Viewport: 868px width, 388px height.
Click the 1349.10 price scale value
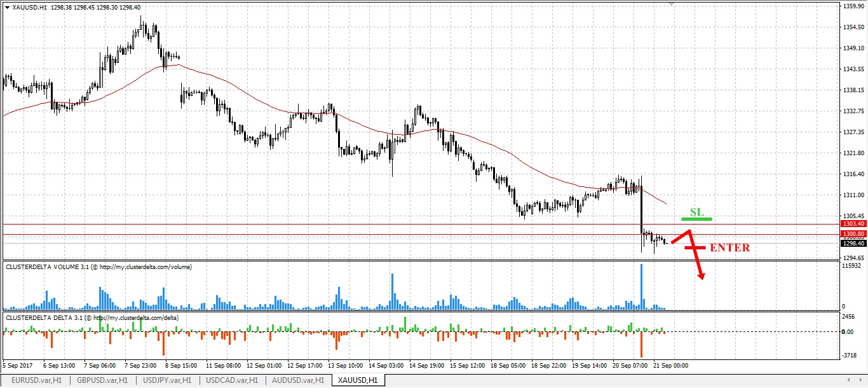[853, 48]
